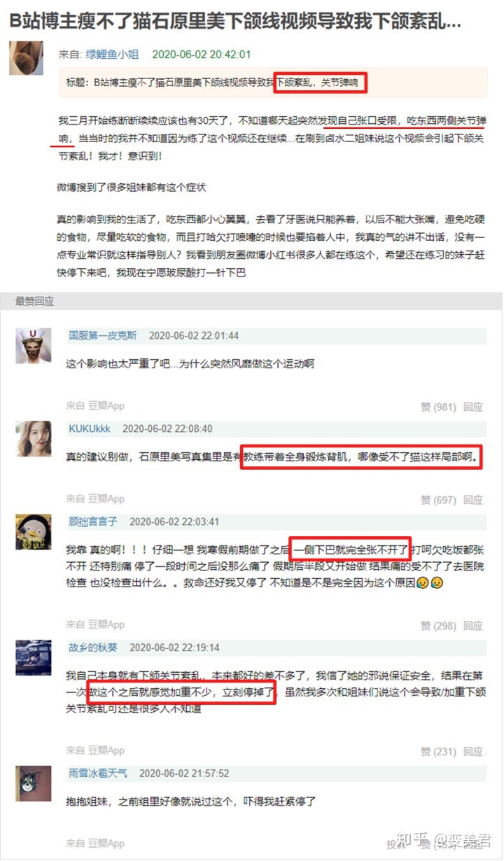
Task: Open 绿鲤鱼小姐 author profile link
Action: click(x=112, y=54)
